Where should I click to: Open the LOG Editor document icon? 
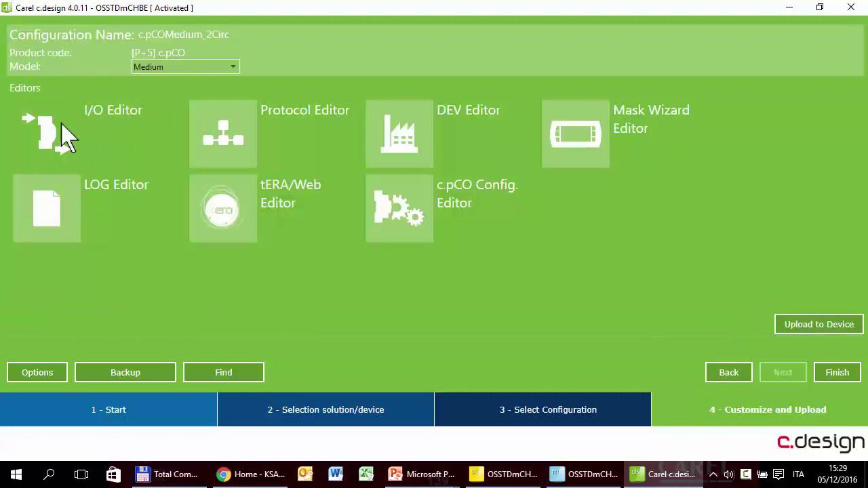point(47,208)
